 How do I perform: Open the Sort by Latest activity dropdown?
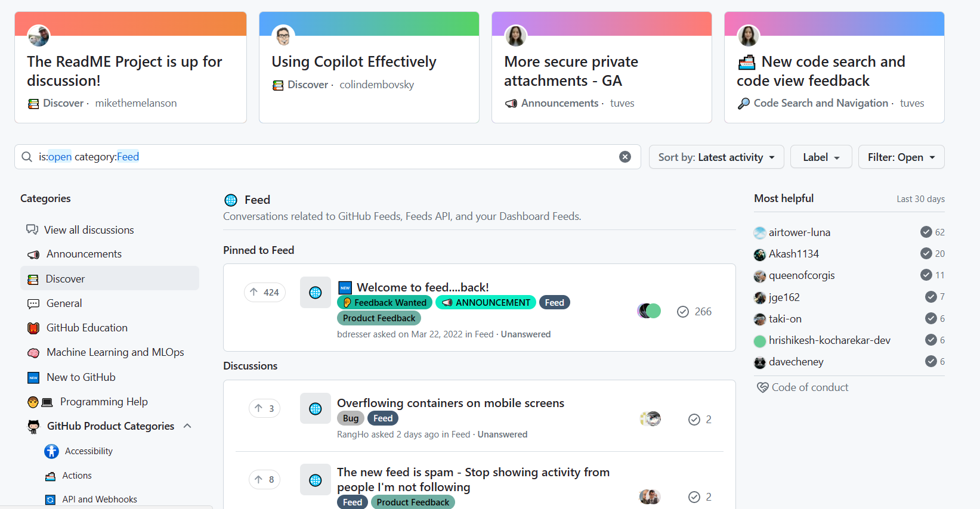point(716,157)
